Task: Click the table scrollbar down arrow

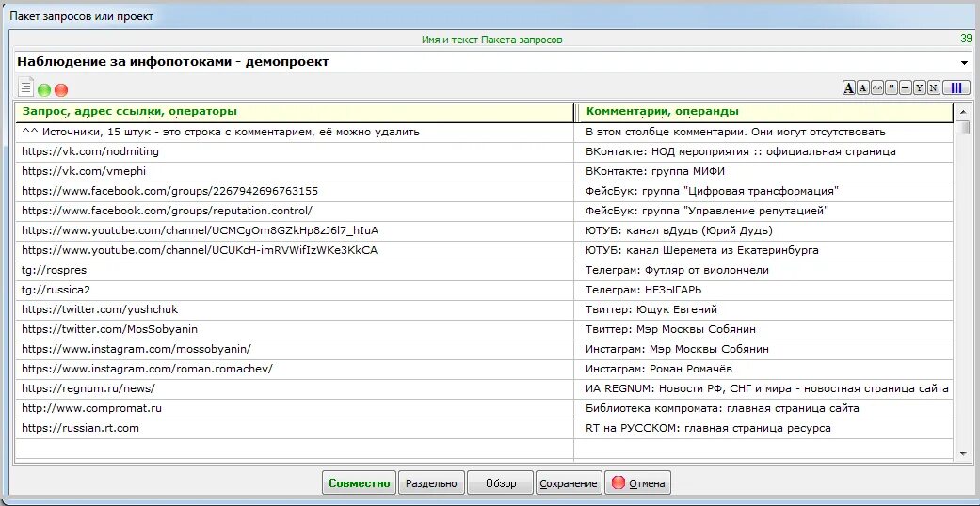Action: tap(963, 453)
